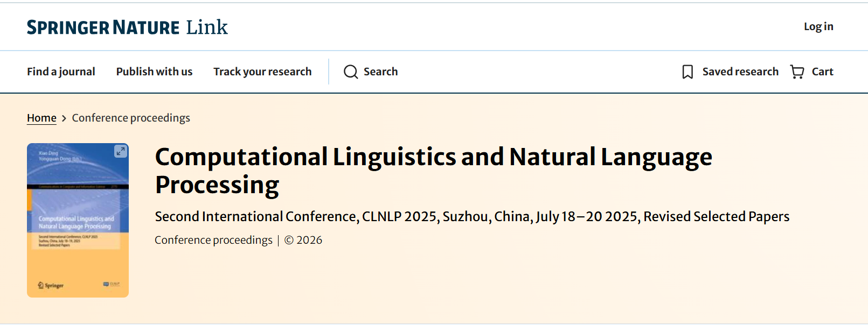
Task: Open the Search panel via its label
Action: [380, 72]
